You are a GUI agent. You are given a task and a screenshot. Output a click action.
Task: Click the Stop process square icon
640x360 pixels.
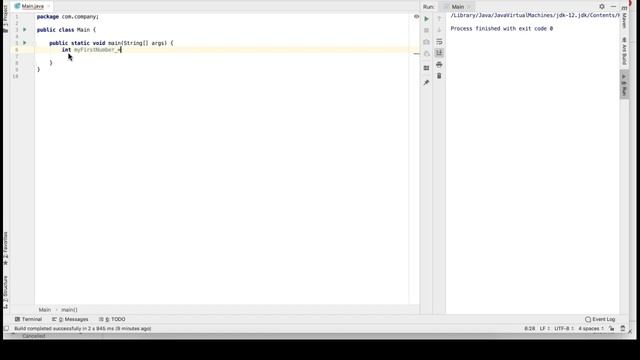tap(427, 31)
